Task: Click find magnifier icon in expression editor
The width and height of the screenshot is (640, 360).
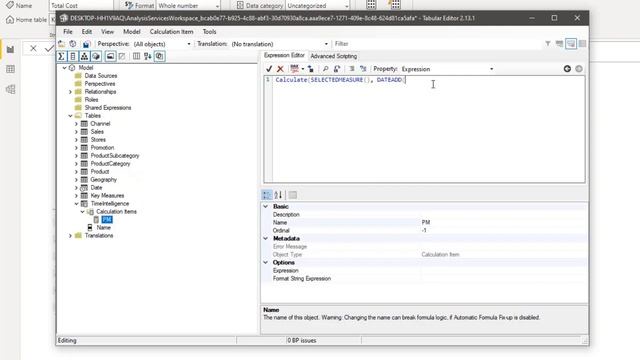Action: 325,69
